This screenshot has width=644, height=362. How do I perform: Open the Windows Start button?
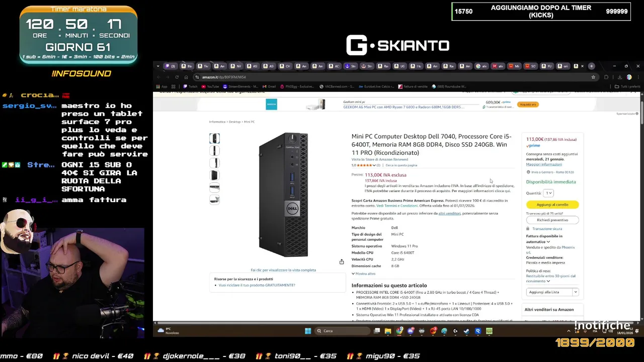(308, 331)
